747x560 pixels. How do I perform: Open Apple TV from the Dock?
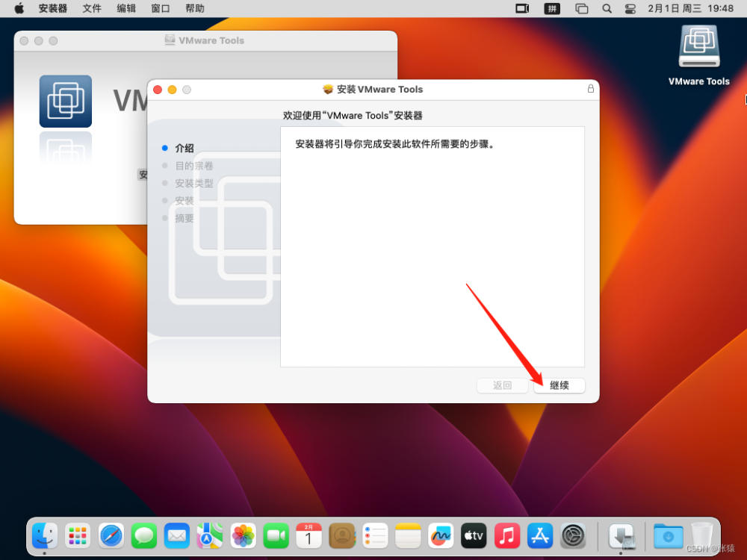pyautogui.click(x=474, y=535)
